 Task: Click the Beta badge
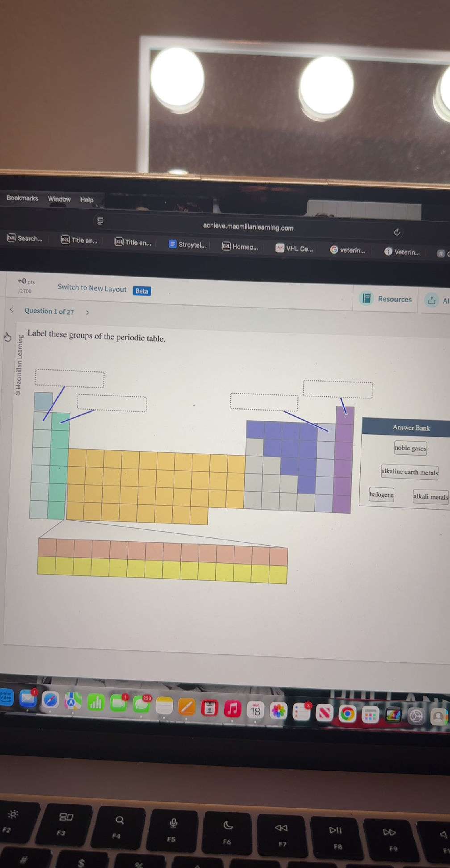[142, 291]
